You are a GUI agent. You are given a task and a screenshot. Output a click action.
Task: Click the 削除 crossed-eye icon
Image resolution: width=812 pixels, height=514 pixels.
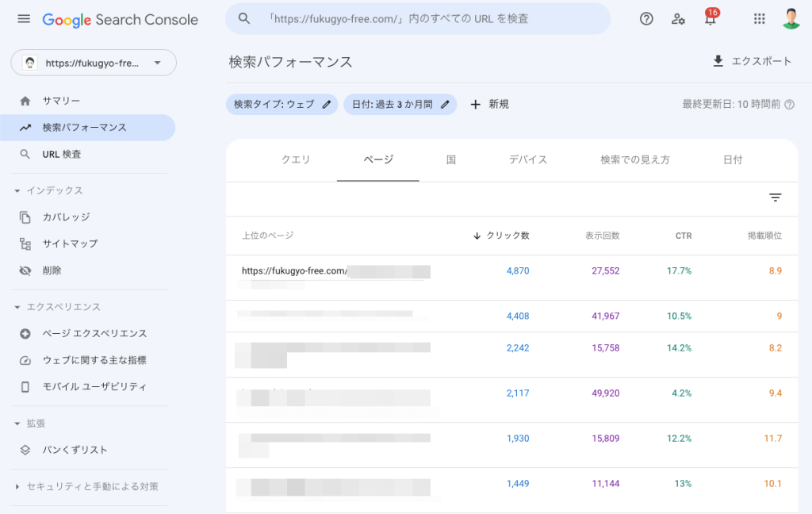pos(25,270)
